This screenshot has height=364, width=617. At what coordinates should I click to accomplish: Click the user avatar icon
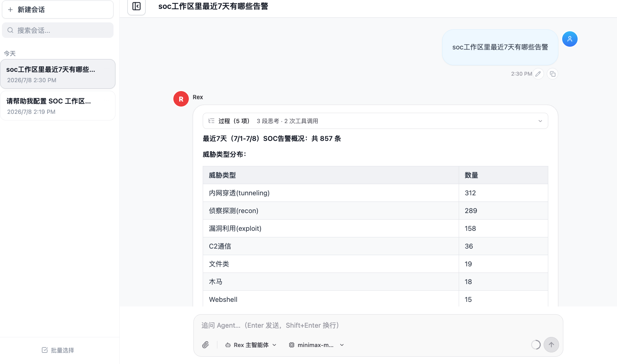click(x=570, y=39)
